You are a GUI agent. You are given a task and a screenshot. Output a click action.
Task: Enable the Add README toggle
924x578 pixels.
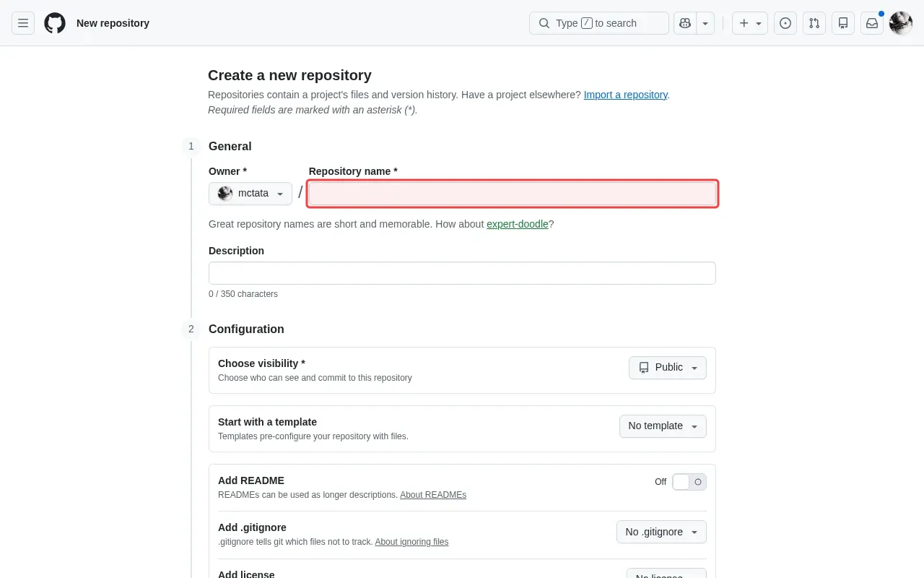(x=689, y=481)
